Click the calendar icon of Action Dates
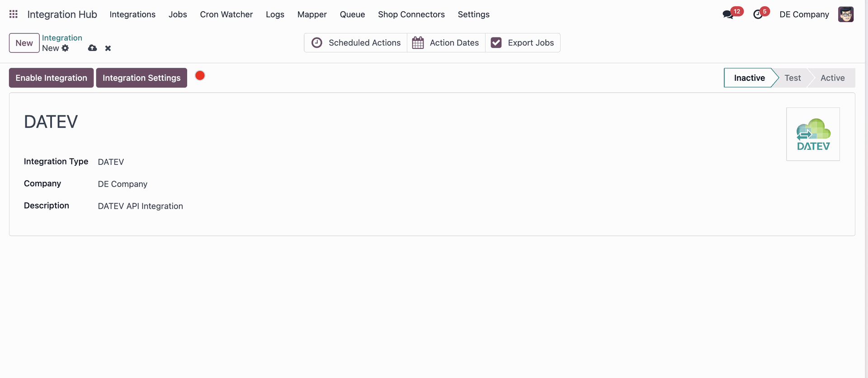 point(418,43)
